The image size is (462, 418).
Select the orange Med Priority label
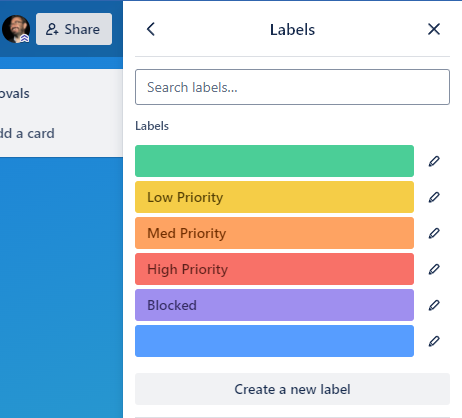pyautogui.click(x=274, y=233)
